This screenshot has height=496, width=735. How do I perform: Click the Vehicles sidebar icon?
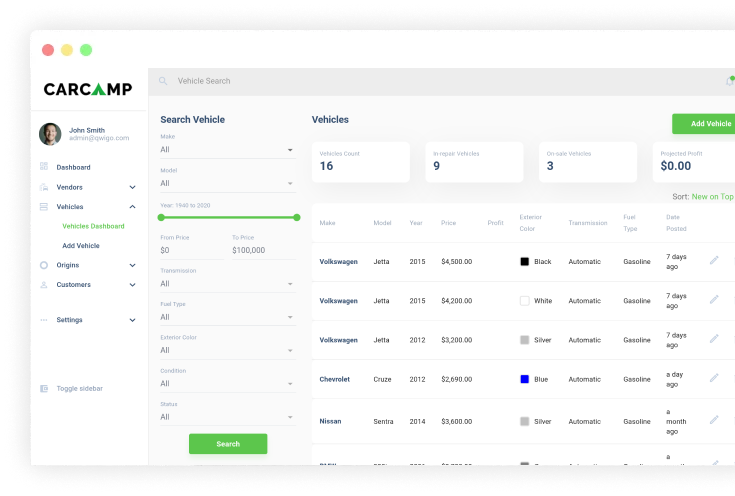point(44,206)
